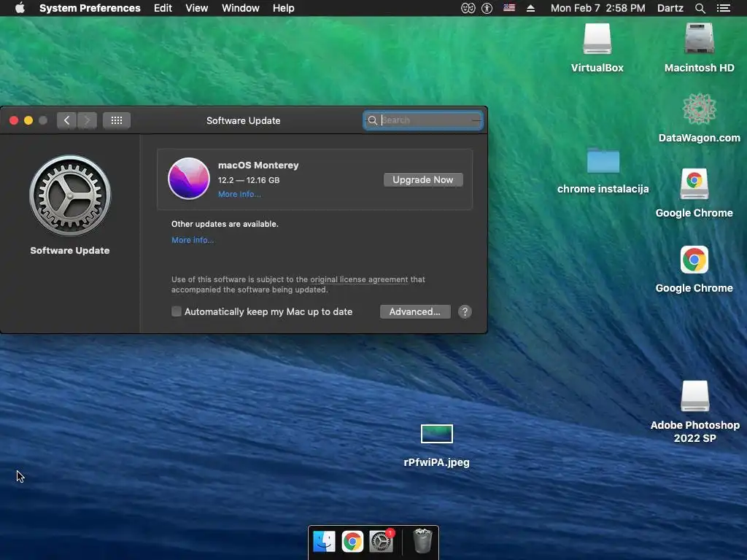
Task: Click the Advanced... button
Action: pyautogui.click(x=415, y=312)
